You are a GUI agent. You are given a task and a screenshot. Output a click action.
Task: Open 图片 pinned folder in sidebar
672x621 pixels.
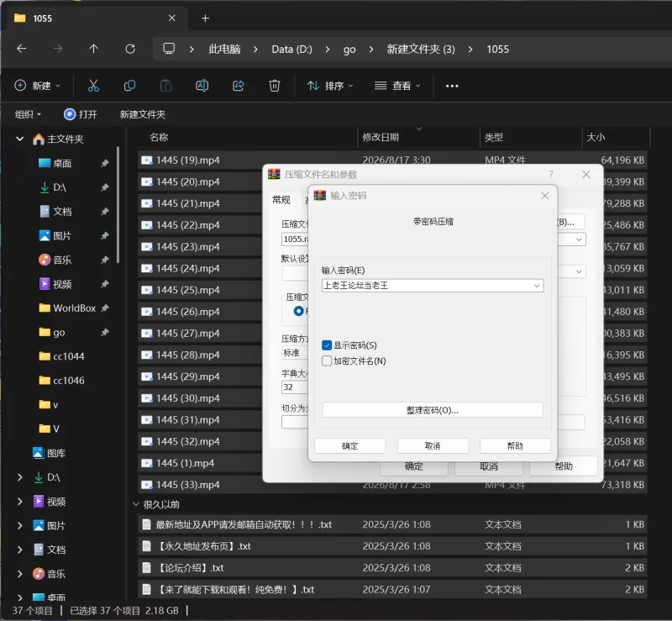(x=62, y=236)
